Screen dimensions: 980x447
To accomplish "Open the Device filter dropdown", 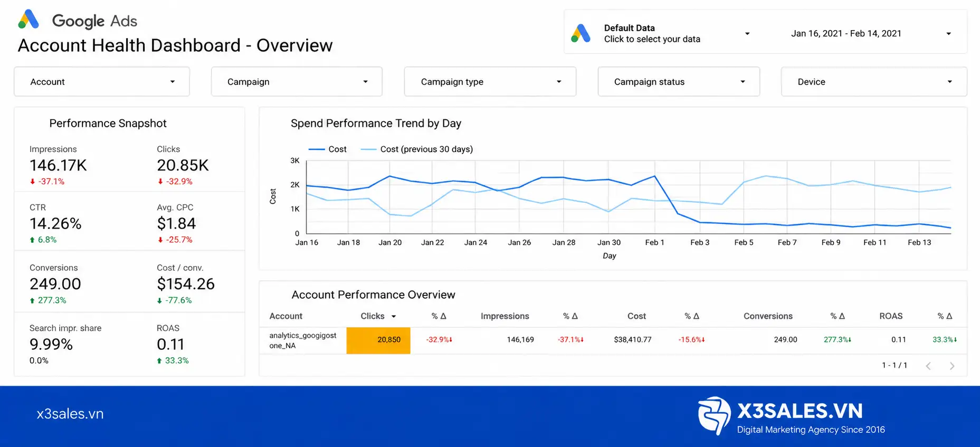I will click(x=874, y=82).
